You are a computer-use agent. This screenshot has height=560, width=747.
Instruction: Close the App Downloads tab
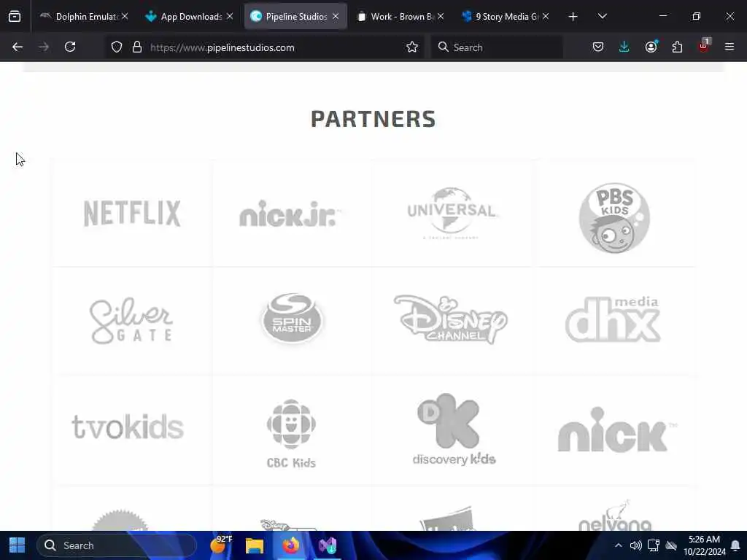pyautogui.click(x=230, y=16)
